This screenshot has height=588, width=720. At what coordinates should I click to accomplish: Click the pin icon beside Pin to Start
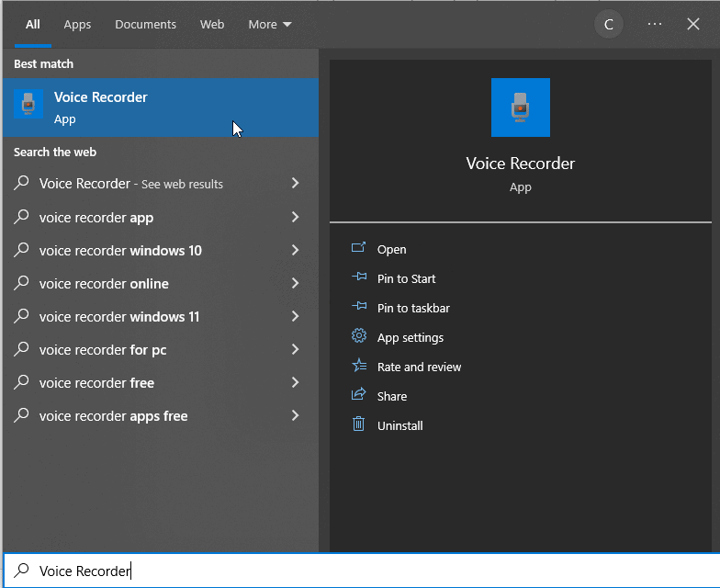click(x=359, y=277)
